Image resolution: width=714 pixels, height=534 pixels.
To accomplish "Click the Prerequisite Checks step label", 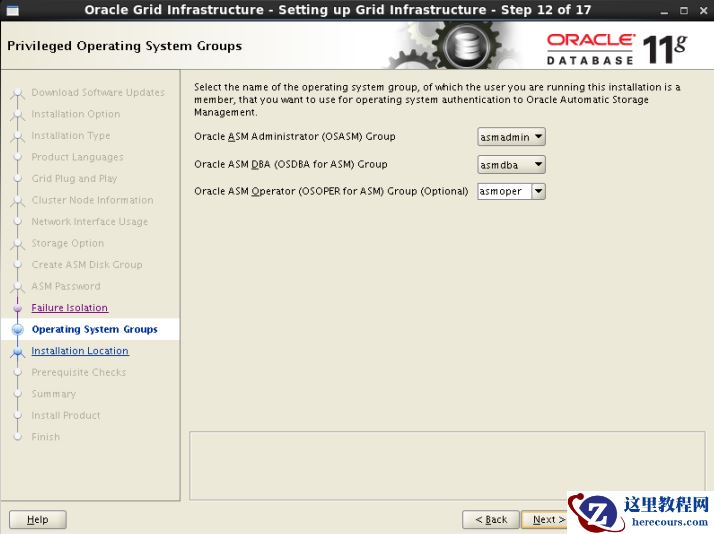I will (x=79, y=372).
